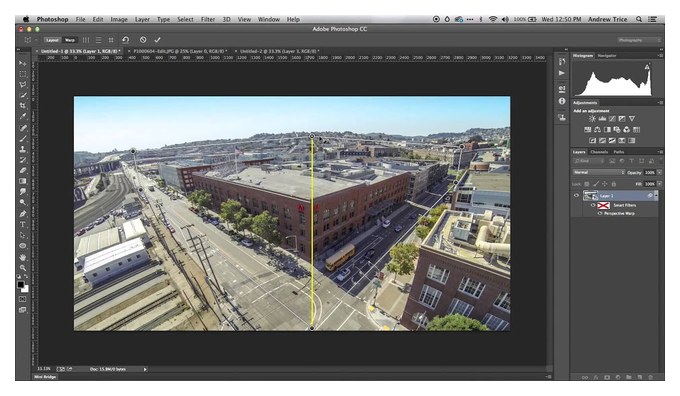Select the Rectangular Marquee tool
The height and width of the screenshot is (396, 680).
[23, 74]
